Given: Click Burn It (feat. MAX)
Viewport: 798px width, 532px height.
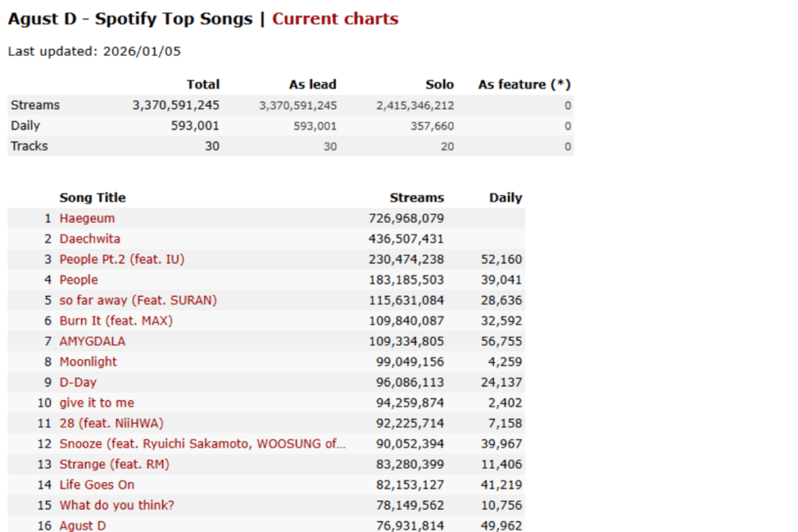Looking at the screenshot, I should point(116,320).
